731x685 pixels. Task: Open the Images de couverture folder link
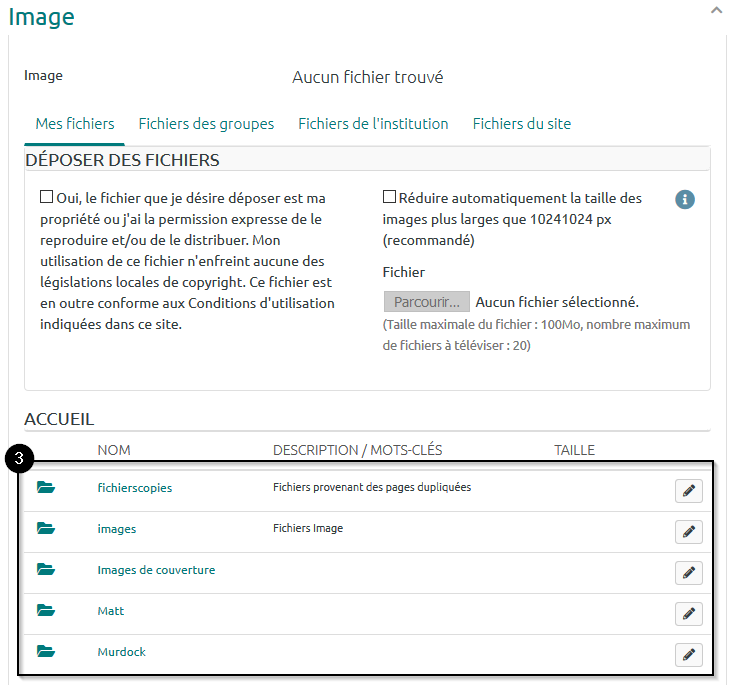pyautogui.click(x=156, y=570)
